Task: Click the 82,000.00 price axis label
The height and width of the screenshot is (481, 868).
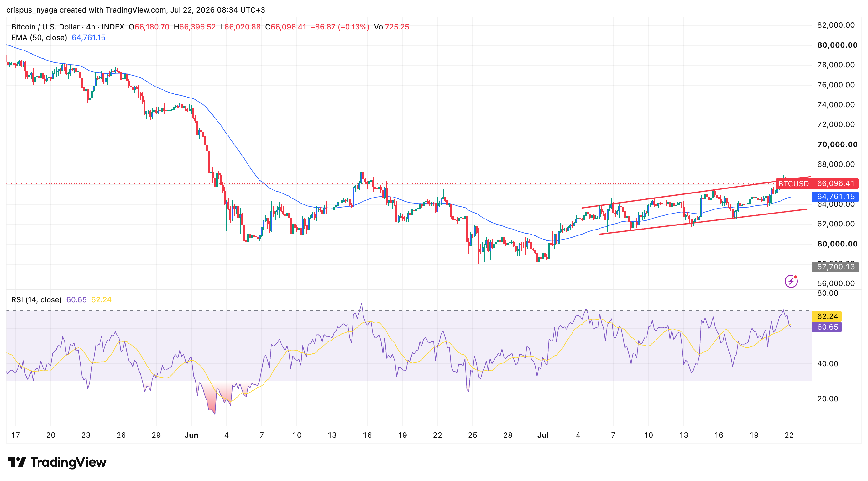Action: (x=836, y=25)
